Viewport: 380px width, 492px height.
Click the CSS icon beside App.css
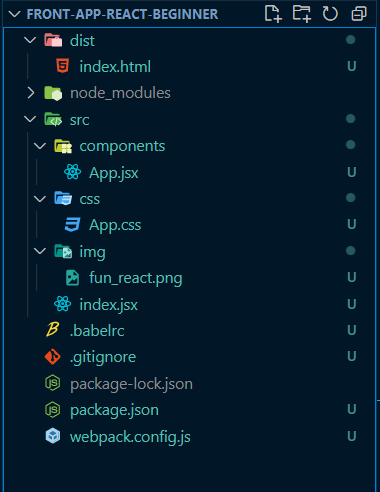coord(72,225)
